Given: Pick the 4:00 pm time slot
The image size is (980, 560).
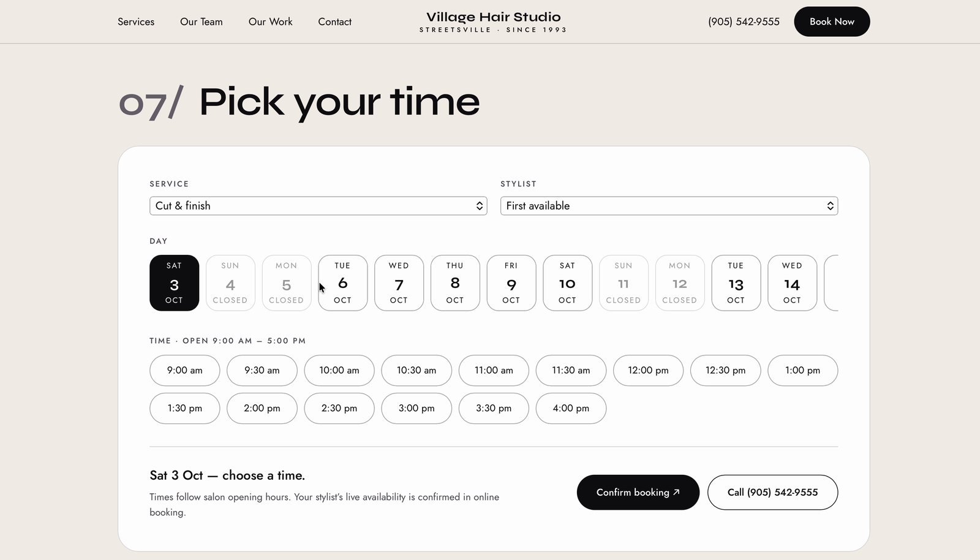Looking at the screenshot, I should [x=571, y=409].
